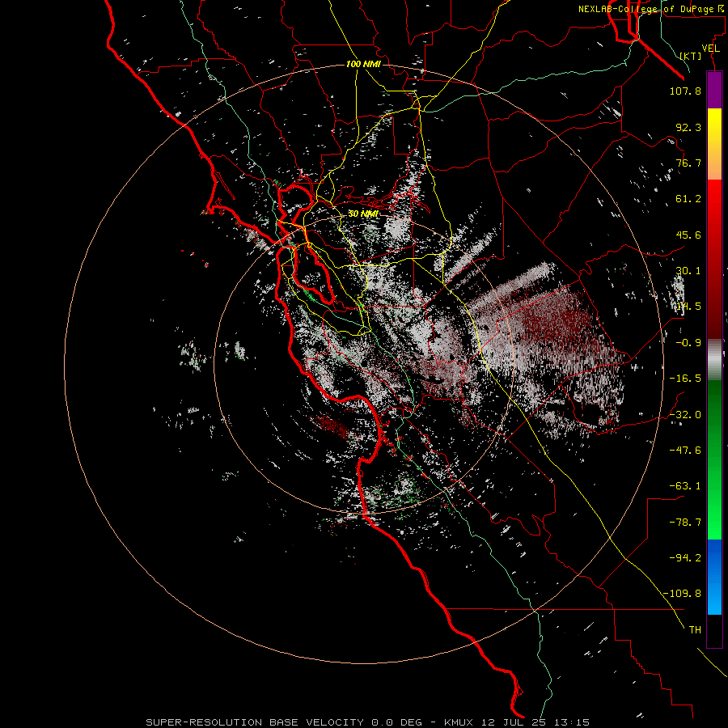Click the 14.5 legend value
The height and width of the screenshot is (728, 728).
click(688, 307)
